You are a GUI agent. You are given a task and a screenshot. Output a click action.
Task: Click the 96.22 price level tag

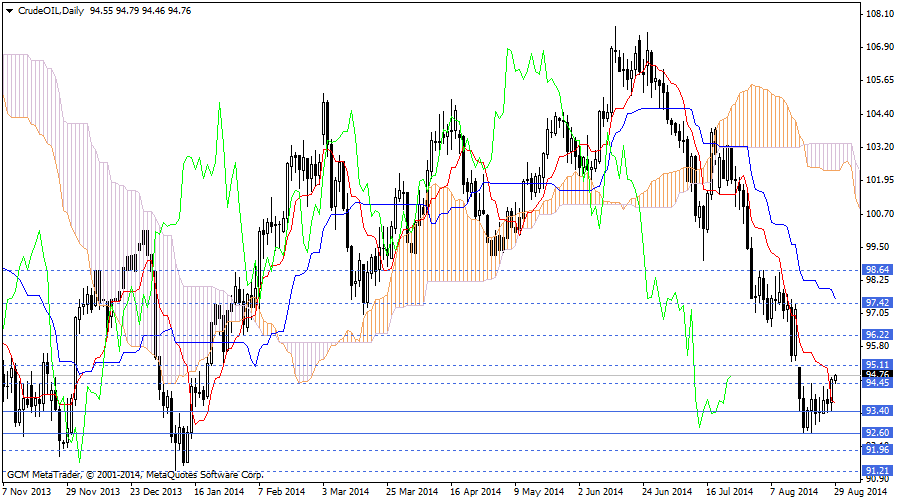877,334
